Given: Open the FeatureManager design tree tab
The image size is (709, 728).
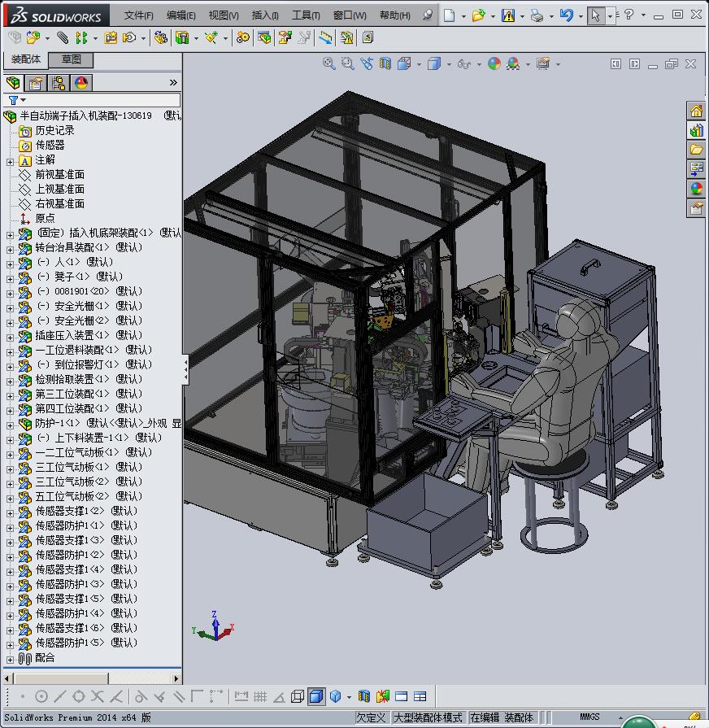Looking at the screenshot, I should click(x=13, y=83).
